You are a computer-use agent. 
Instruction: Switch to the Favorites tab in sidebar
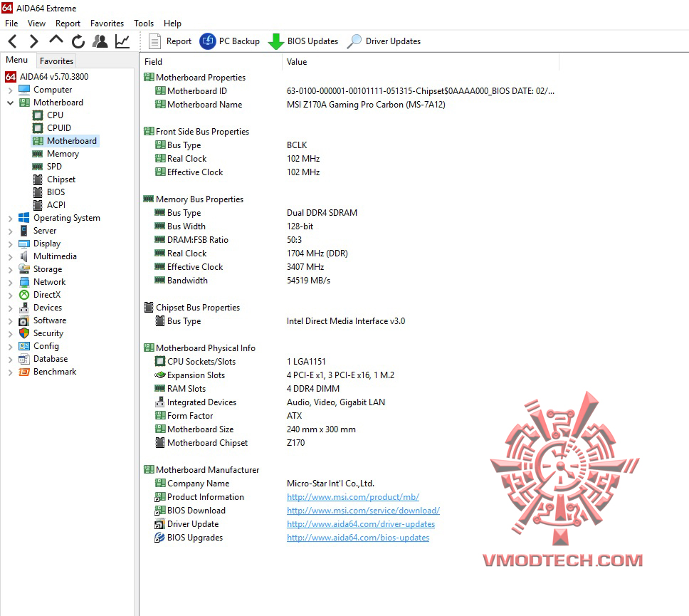click(56, 61)
